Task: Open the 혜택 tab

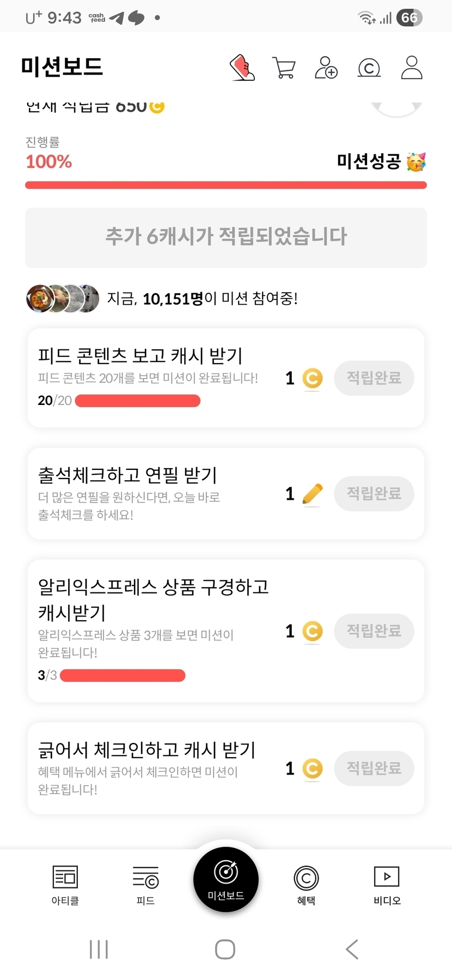Action: (x=306, y=885)
